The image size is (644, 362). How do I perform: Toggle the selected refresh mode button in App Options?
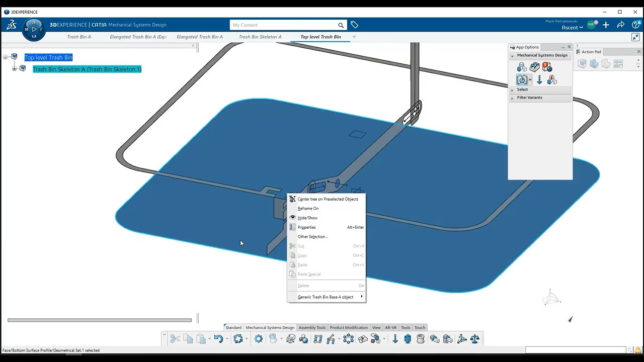[x=522, y=80]
